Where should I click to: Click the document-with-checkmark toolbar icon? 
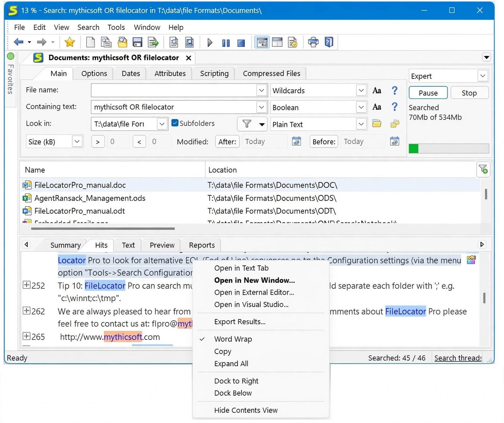[293, 42]
